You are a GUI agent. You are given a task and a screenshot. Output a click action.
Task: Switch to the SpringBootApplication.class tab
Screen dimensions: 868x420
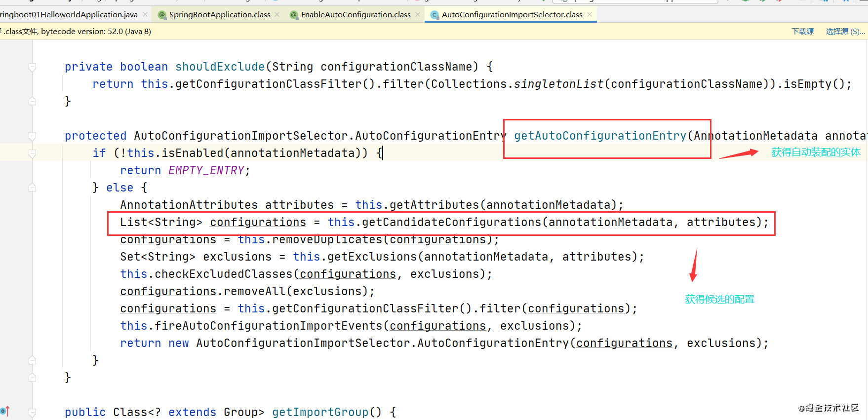(x=220, y=15)
